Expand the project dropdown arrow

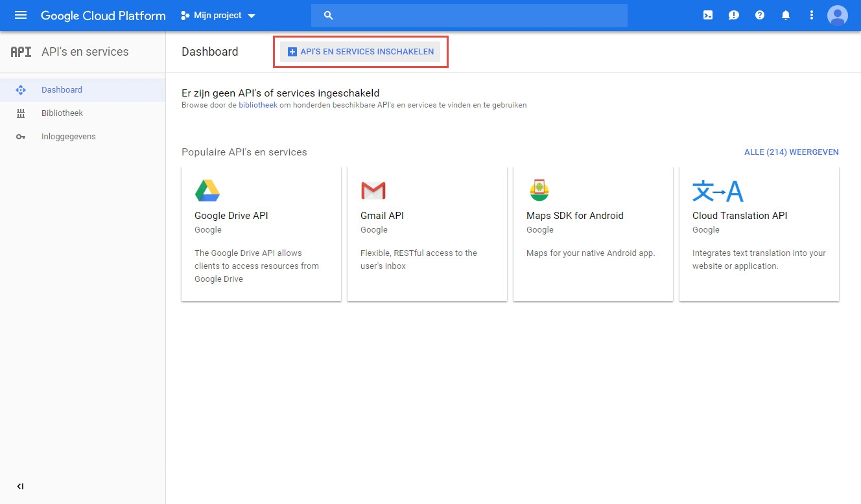252,16
